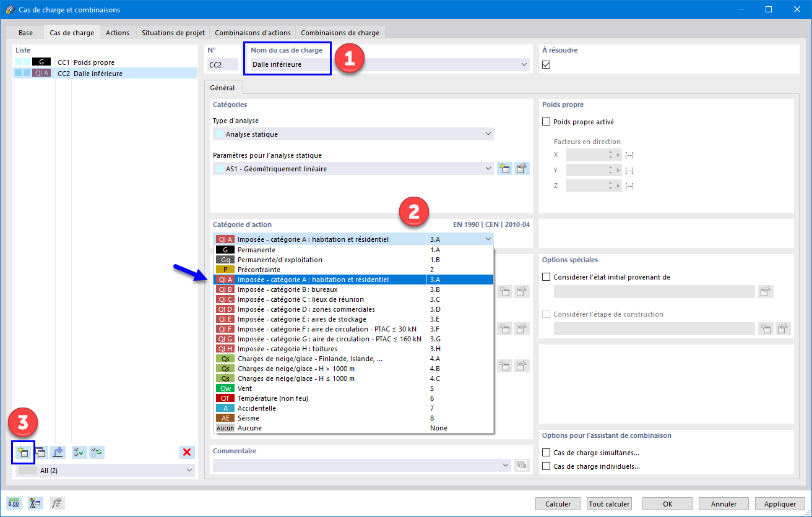
Task: Edit the AS1 static analysis settings
Action: pos(522,169)
